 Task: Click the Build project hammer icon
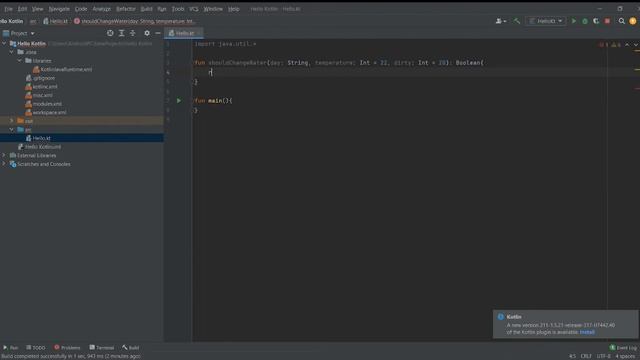coord(517,21)
